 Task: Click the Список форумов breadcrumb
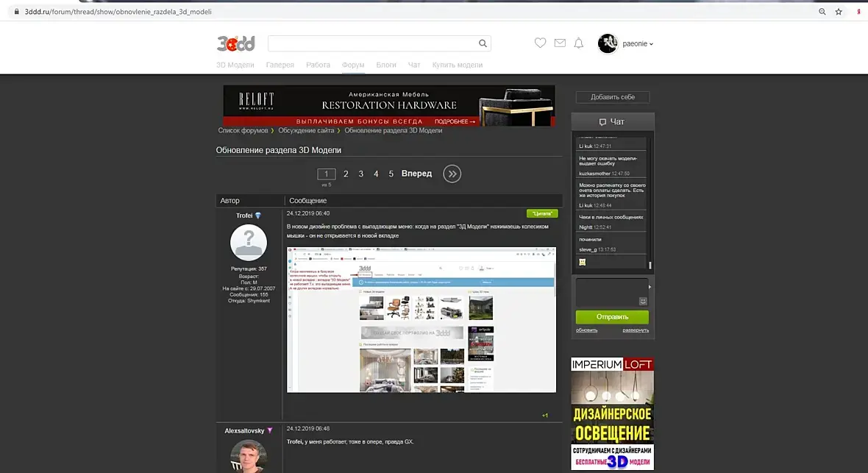tap(243, 131)
